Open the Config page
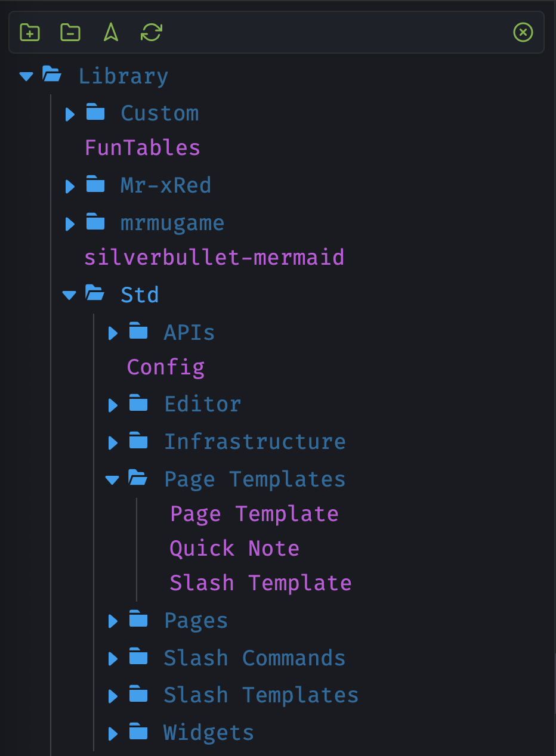The height and width of the screenshot is (756, 556). click(166, 367)
